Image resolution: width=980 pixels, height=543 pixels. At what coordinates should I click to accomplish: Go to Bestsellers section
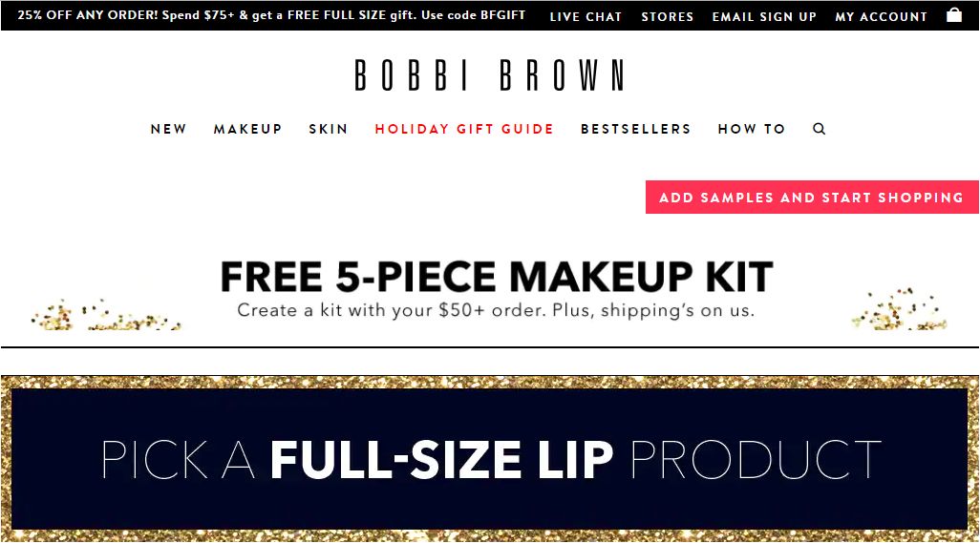pyautogui.click(x=635, y=129)
